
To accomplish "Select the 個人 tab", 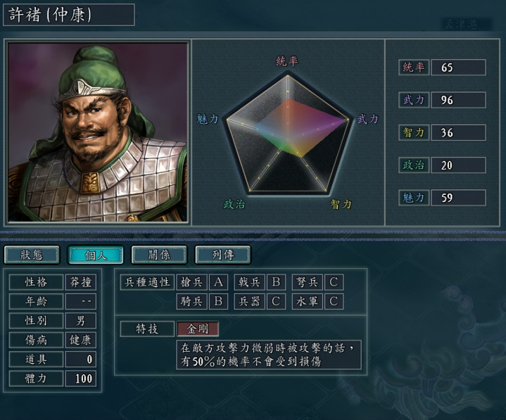I will tap(96, 255).
